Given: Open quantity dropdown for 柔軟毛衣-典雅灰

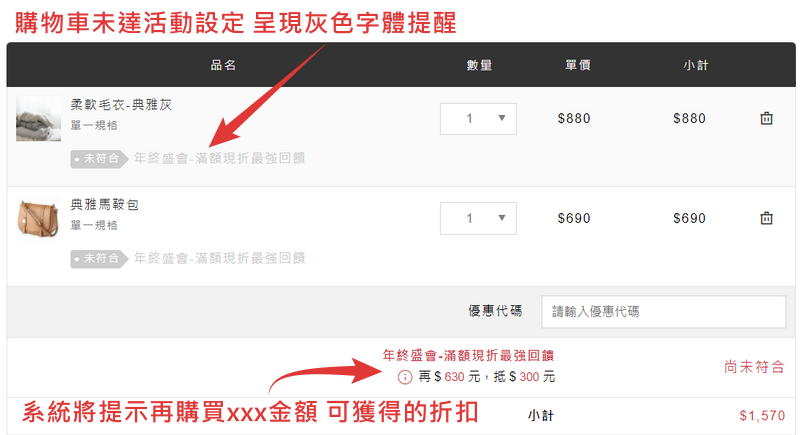Looking at the screenshot, I should (478, 119).
